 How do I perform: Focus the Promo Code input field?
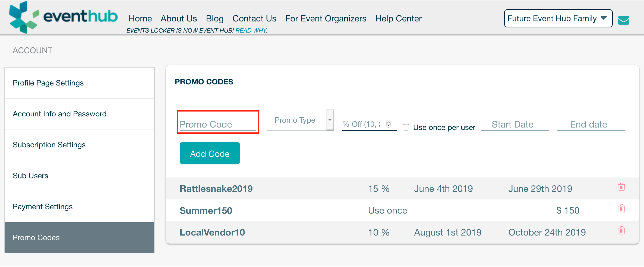tap(218, 124)
